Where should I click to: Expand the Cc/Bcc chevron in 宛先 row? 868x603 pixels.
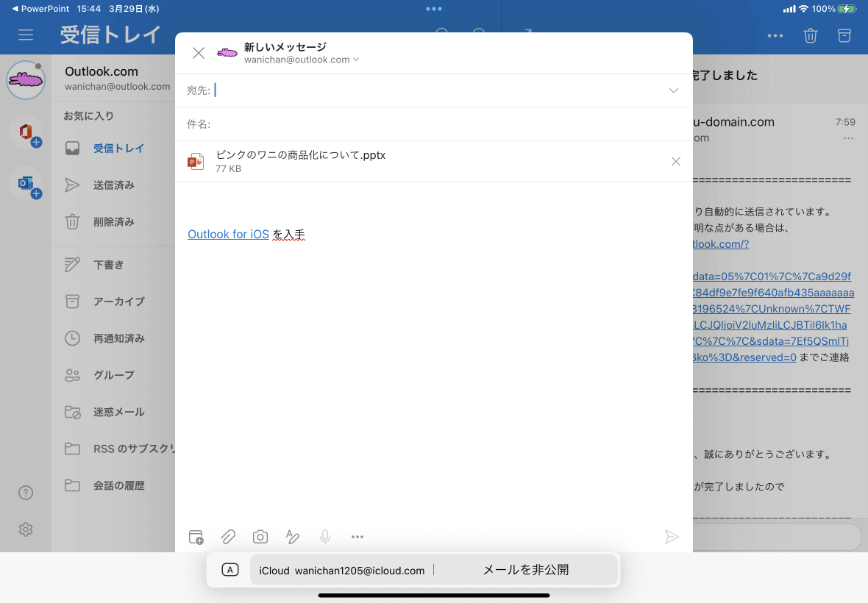tap(673, 90)
